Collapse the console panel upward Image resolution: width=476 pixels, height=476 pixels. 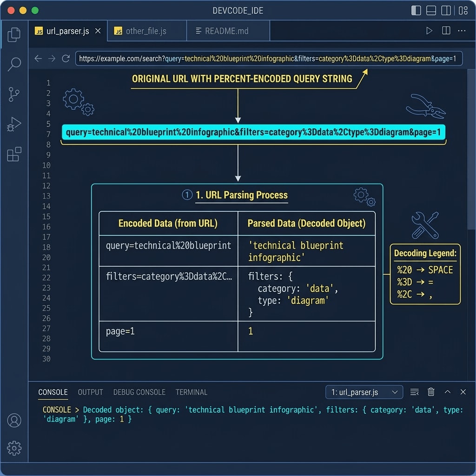[447, 392]
